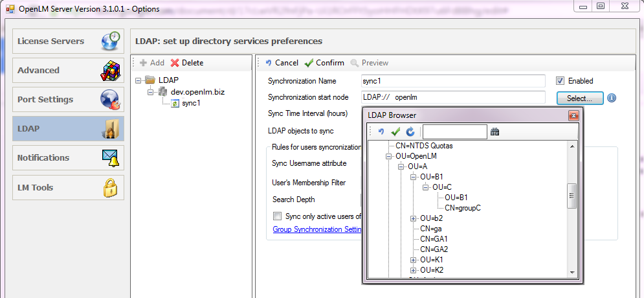Click the undo arrow in LDAP Browser toolbar
The image size is (644, 298).
tap(381, 132)
